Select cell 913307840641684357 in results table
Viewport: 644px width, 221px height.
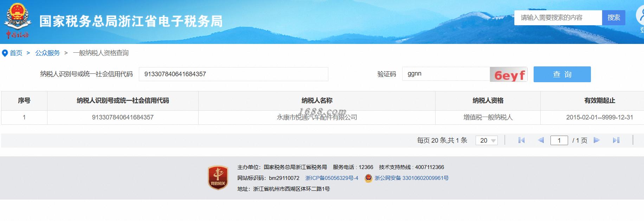(123, 117)
